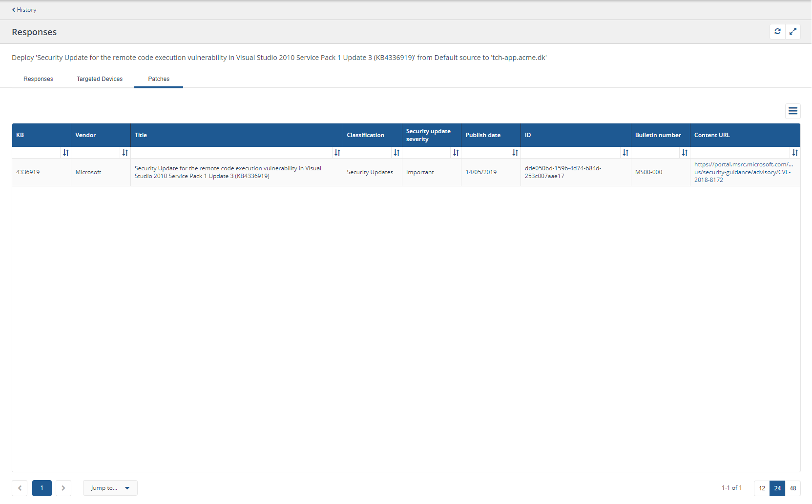Select page 1
Image resolution: width=812 pixels, height=504 pixels.
42,488
